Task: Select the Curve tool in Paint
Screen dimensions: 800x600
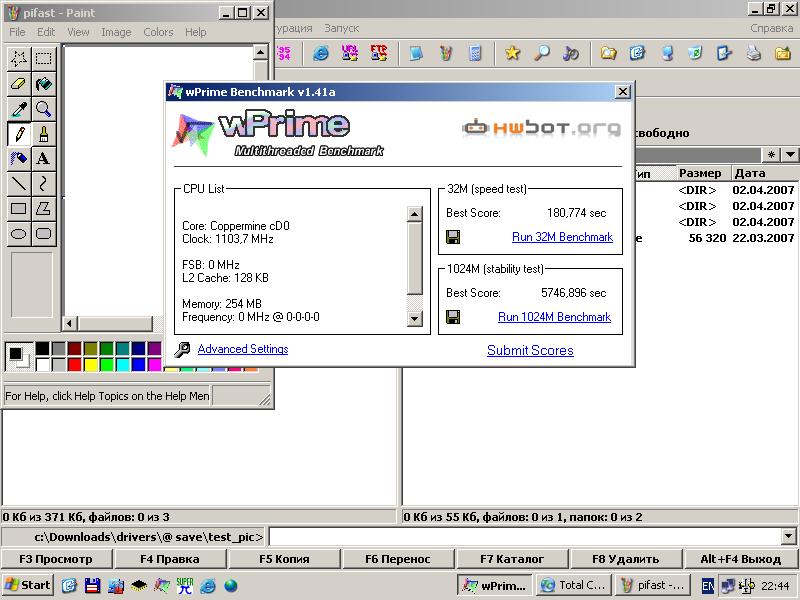Action: tap(43, 183)
